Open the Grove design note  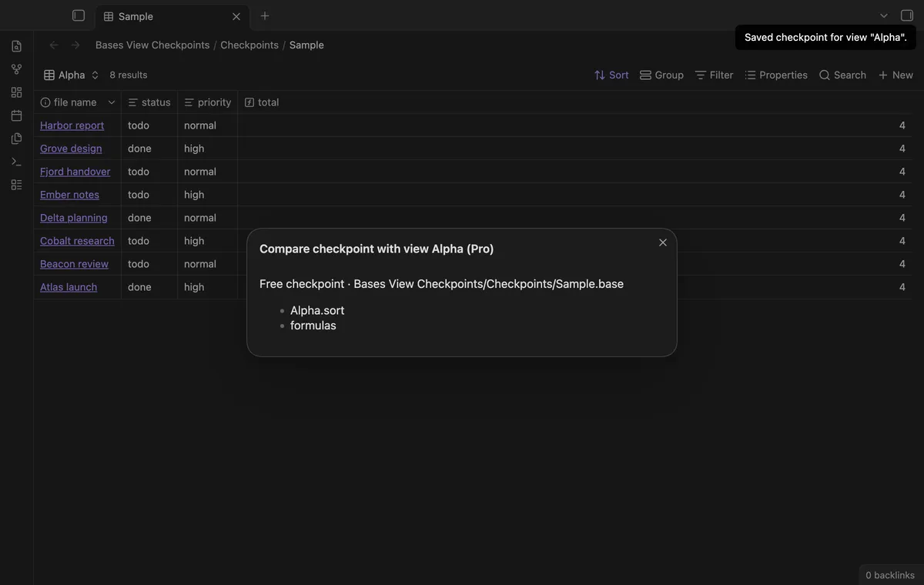pos(71,149)
